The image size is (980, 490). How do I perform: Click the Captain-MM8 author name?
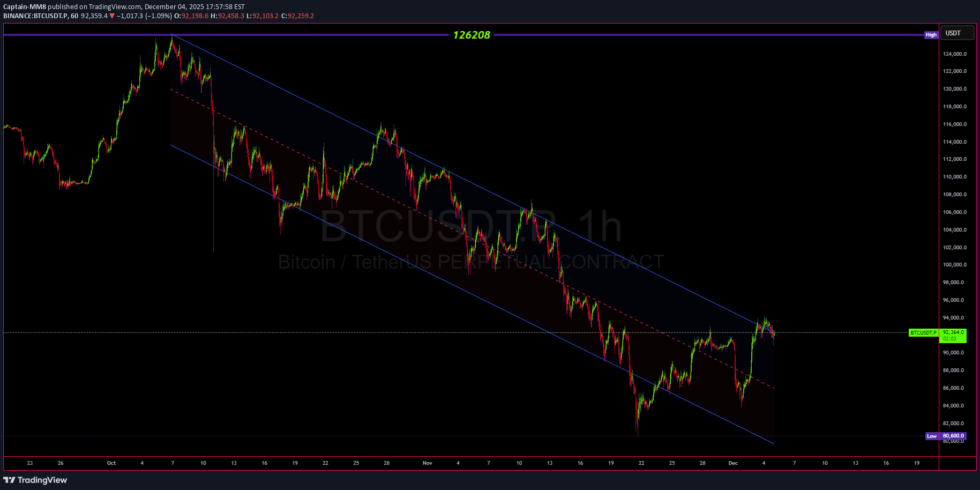coord(25,7)
